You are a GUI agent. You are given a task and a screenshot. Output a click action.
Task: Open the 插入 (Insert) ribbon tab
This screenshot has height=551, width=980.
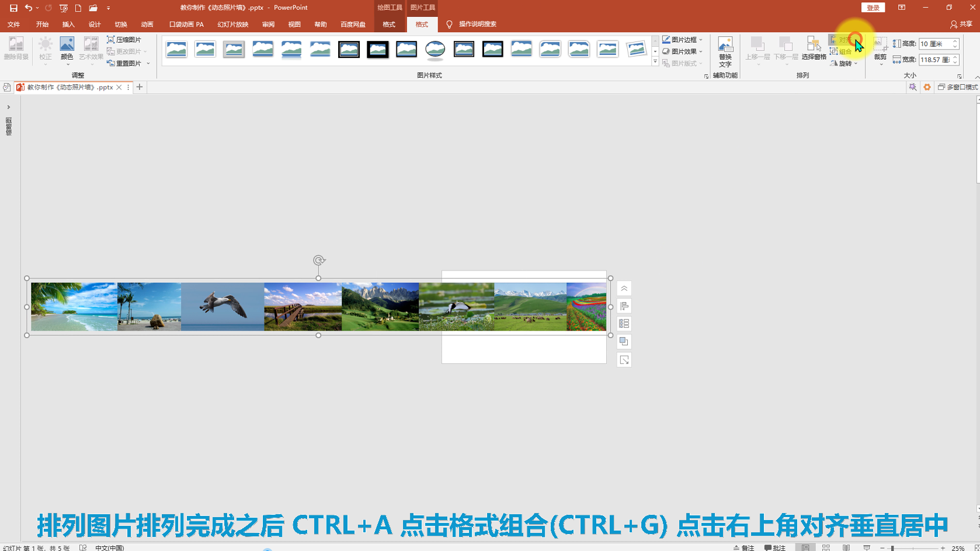[68, 25]
